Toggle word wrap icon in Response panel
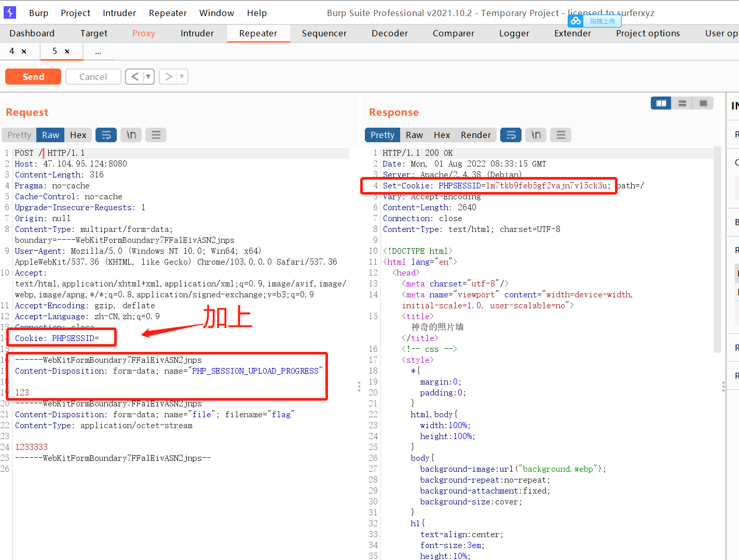 click(x=511, y=135)
